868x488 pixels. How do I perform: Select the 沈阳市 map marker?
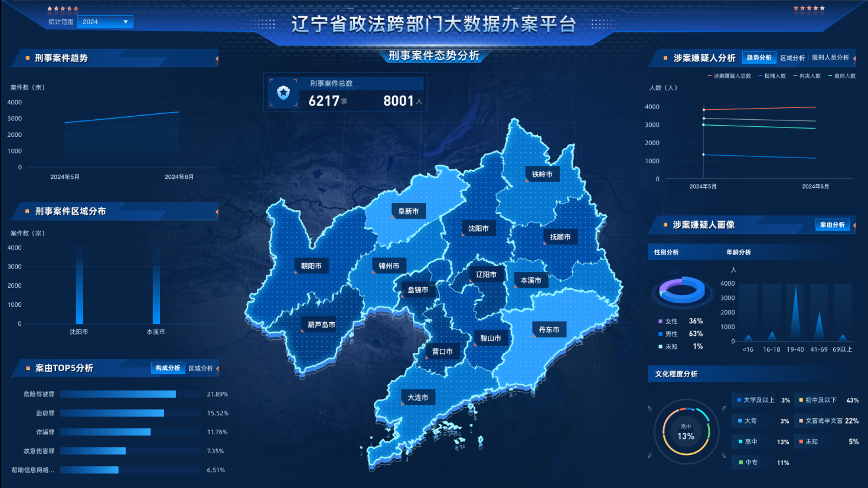[478, 229]
